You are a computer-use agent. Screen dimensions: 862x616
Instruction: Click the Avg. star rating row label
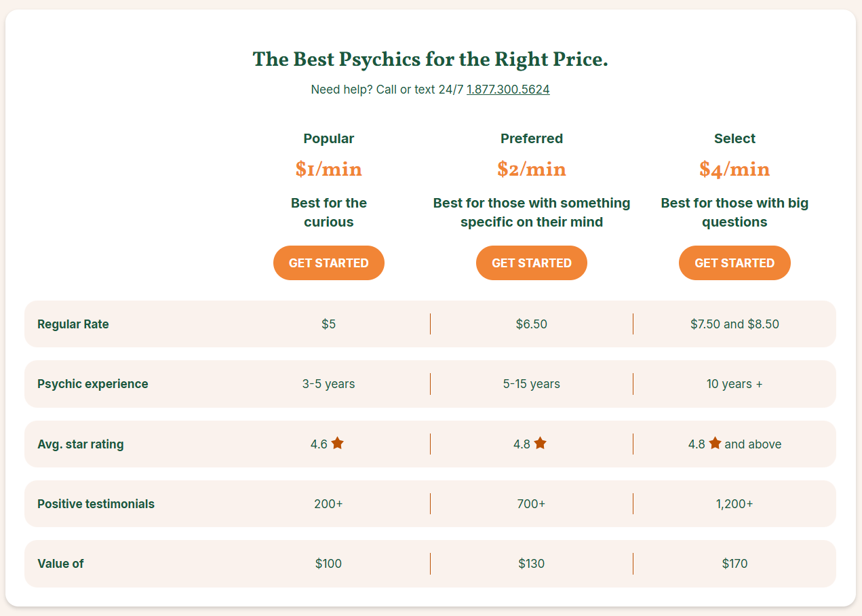pyautogui.click(x=81, y=444)
